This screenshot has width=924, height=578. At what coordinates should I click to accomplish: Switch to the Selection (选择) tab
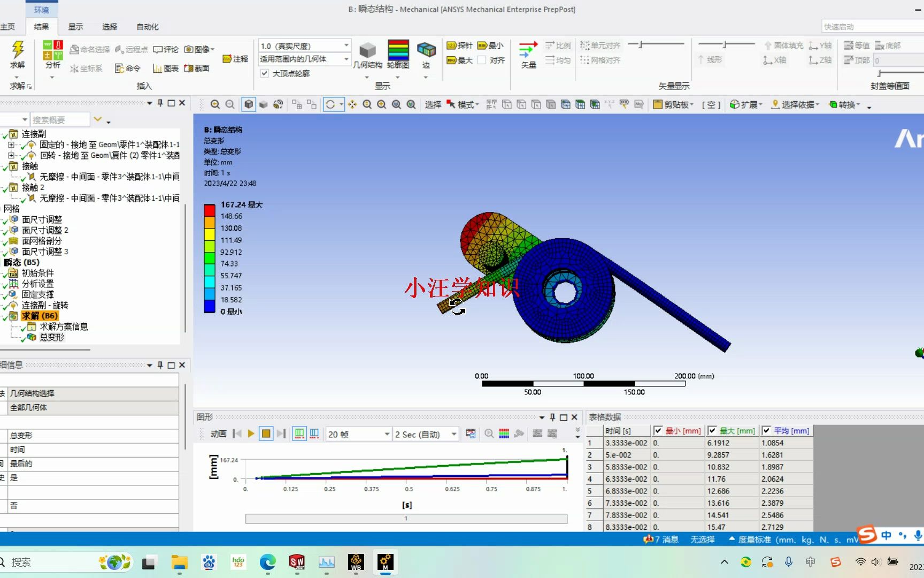pyautogui.click(x=110, y=27)
